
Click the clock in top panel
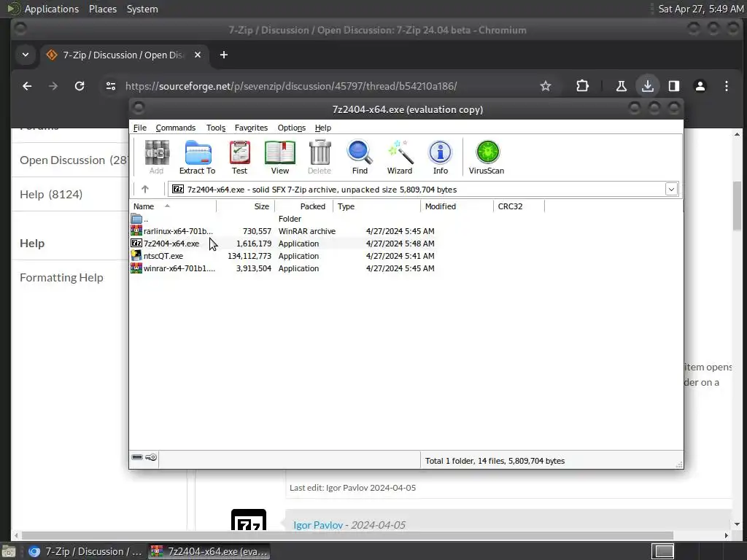pos(700,9)
